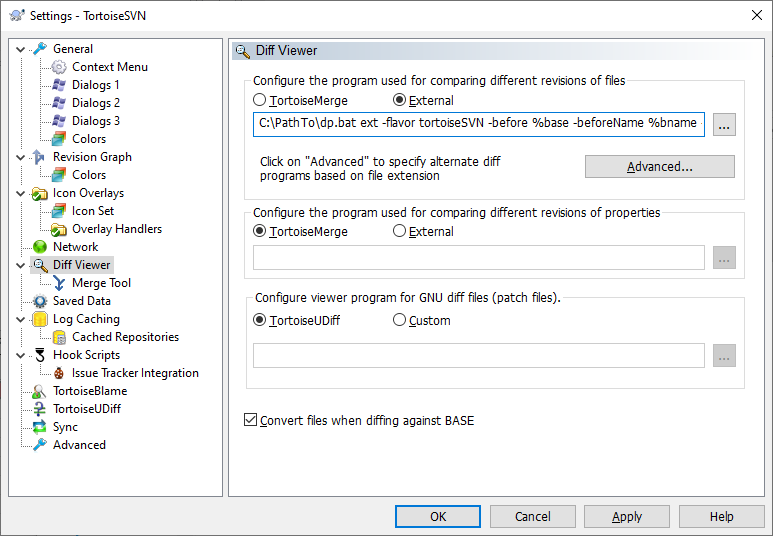
Task: Collapse the Log Caching tree node
Action: [21, 319]
